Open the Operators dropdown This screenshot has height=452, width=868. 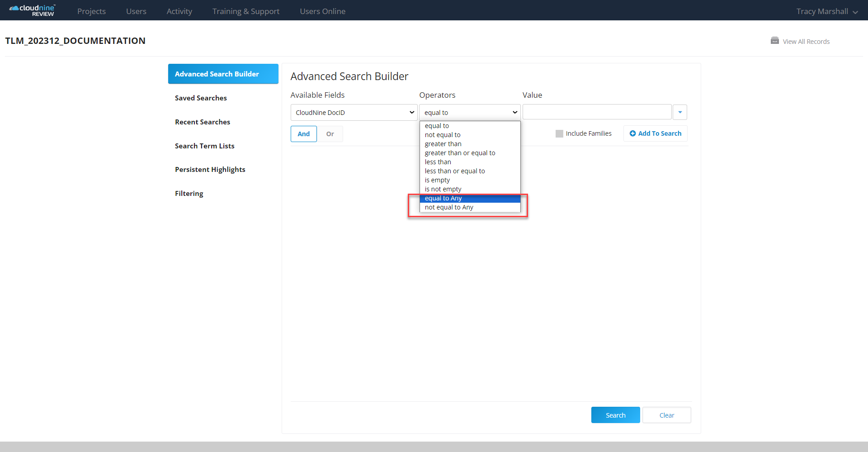470,113
